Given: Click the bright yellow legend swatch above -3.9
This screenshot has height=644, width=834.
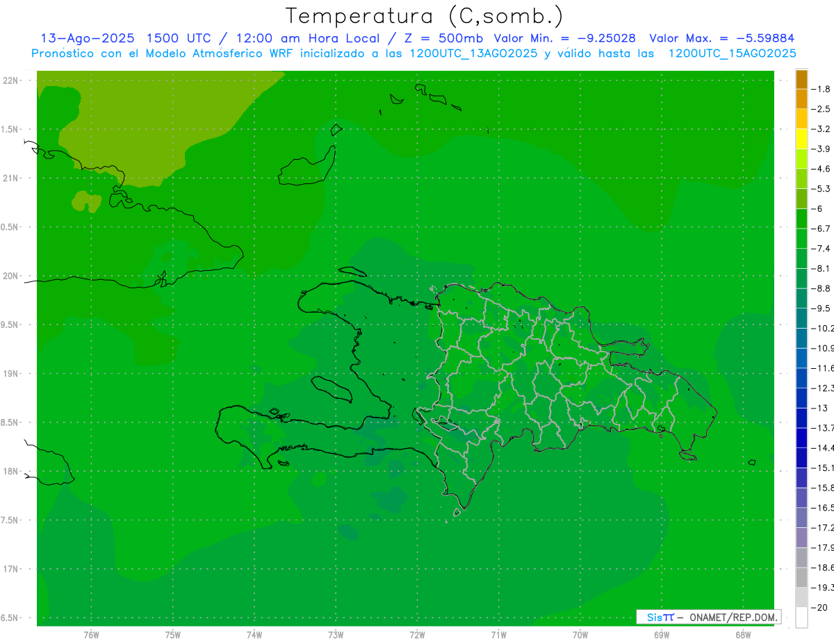Looking at the screenshot, I should pyautogui.click(x=801, y=139).
